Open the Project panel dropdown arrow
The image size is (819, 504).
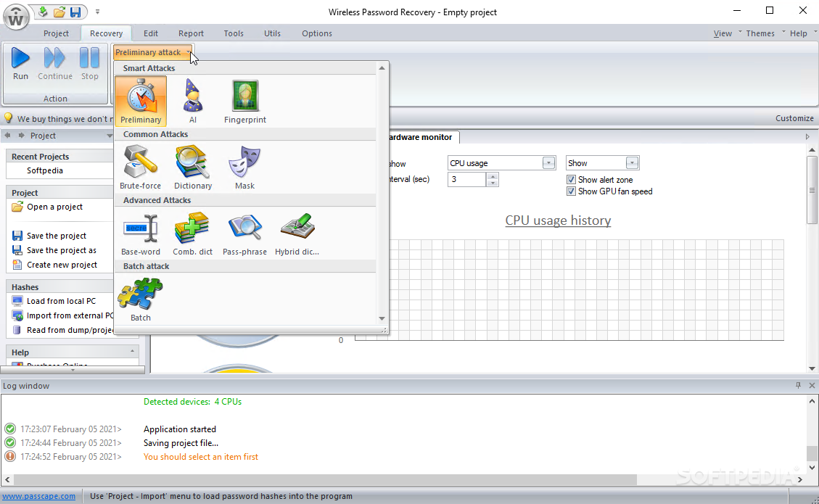pyautogui.click(x=109, y=136)
